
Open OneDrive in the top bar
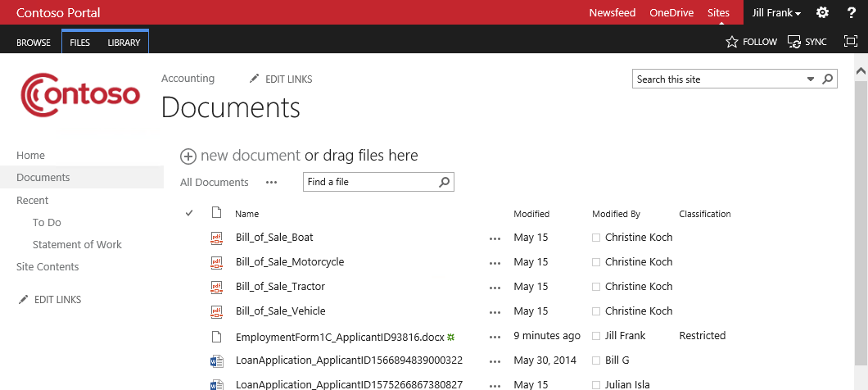tap(671, 13)
